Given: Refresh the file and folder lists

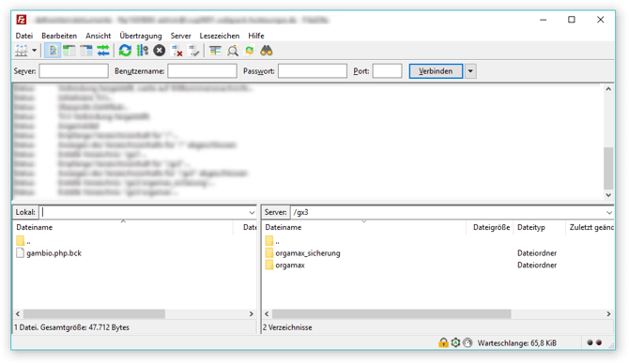Looking at the screenshot, I should click(125, 51).
